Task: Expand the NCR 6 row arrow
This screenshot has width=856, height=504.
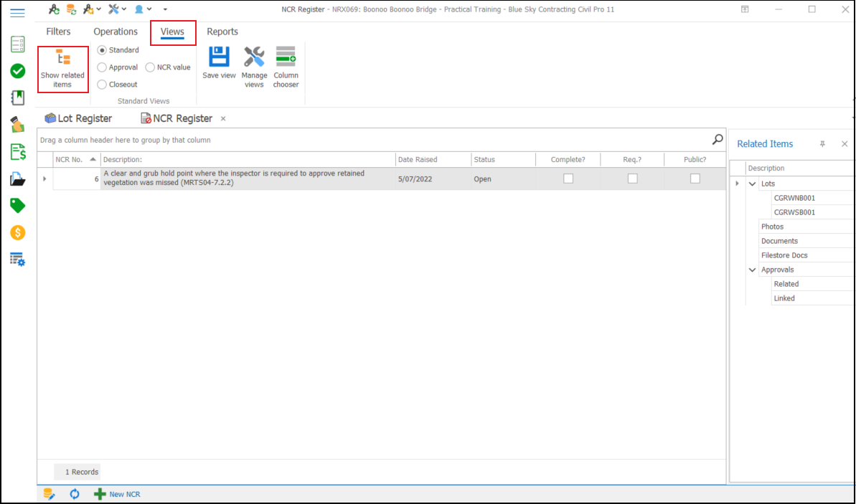Action: (44, 179)
